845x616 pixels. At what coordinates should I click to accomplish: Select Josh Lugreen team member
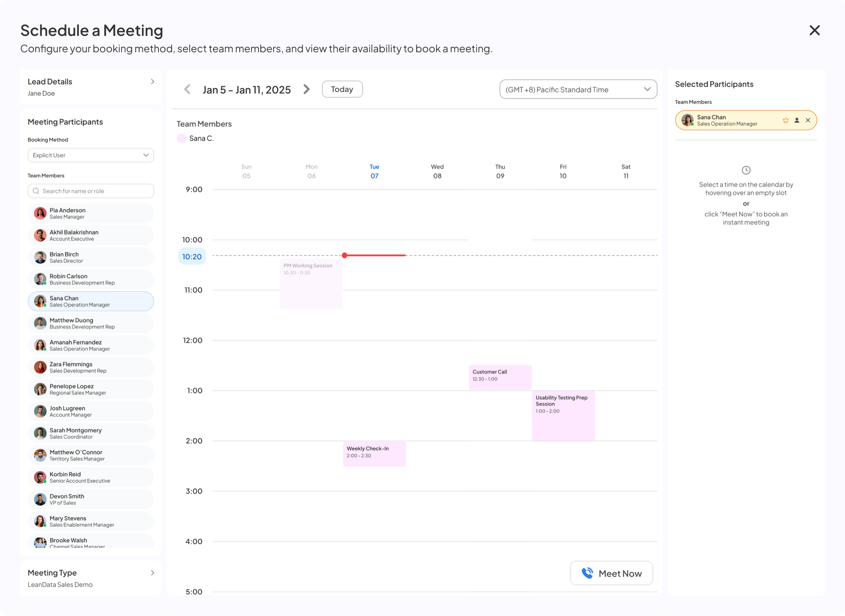(91, 411)
